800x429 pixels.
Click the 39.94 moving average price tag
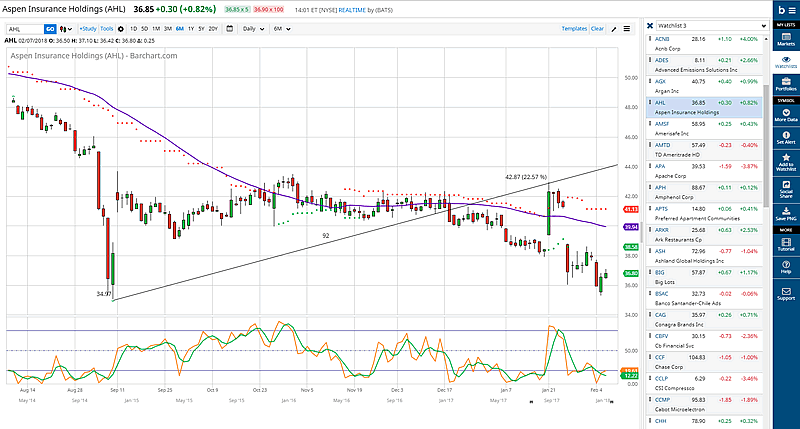click(x=631, y=227)
